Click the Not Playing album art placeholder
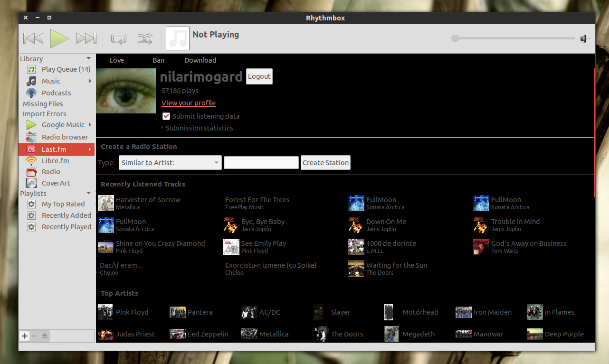Viewport: 609px width, 364px height. pyautogui.click(x=178, y=38)
